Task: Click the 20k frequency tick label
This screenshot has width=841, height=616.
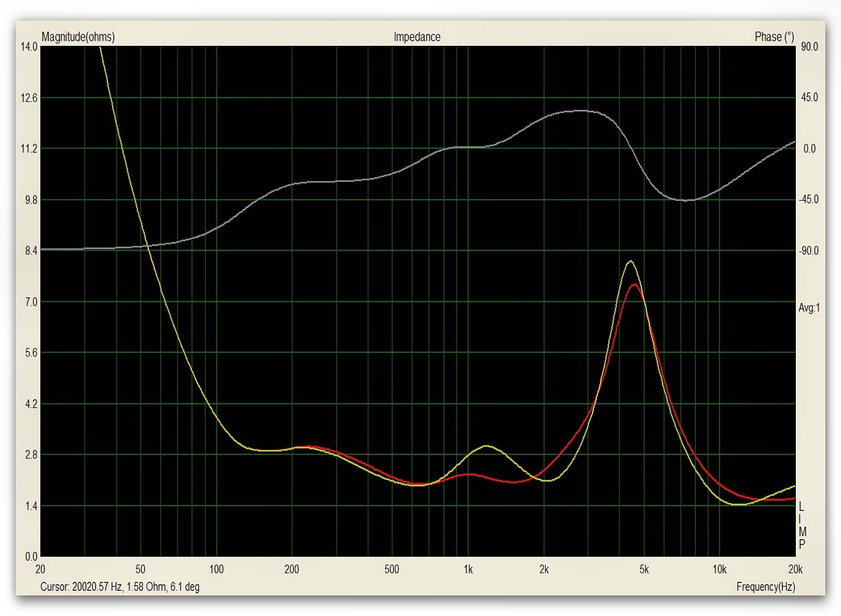Action: (795, 570)
